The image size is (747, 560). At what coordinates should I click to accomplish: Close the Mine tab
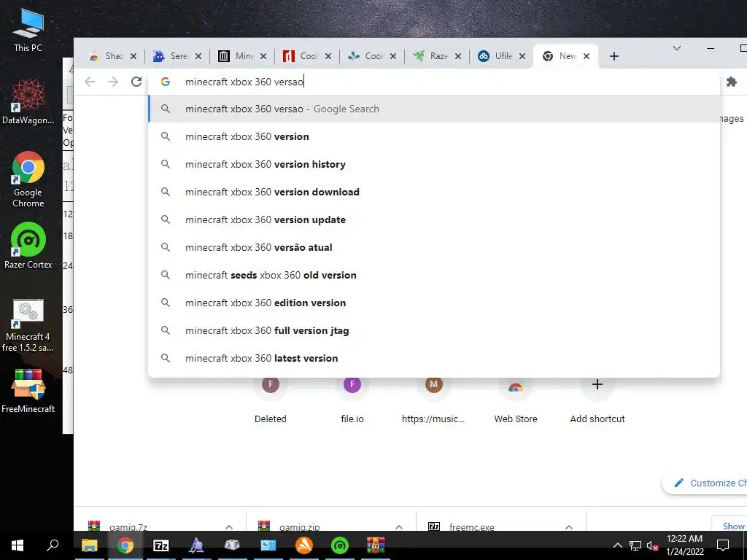coord(263,56)
